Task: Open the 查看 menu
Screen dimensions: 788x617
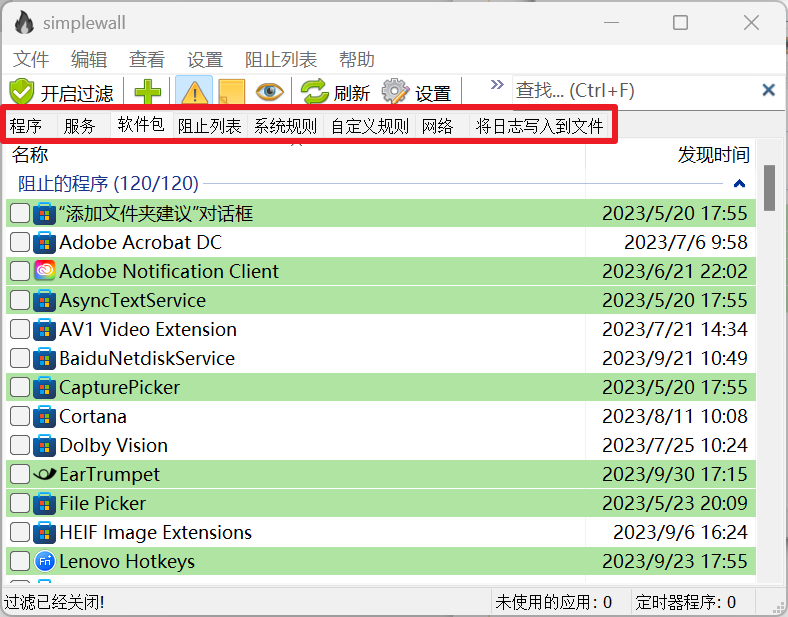Action: pos(147,59)
